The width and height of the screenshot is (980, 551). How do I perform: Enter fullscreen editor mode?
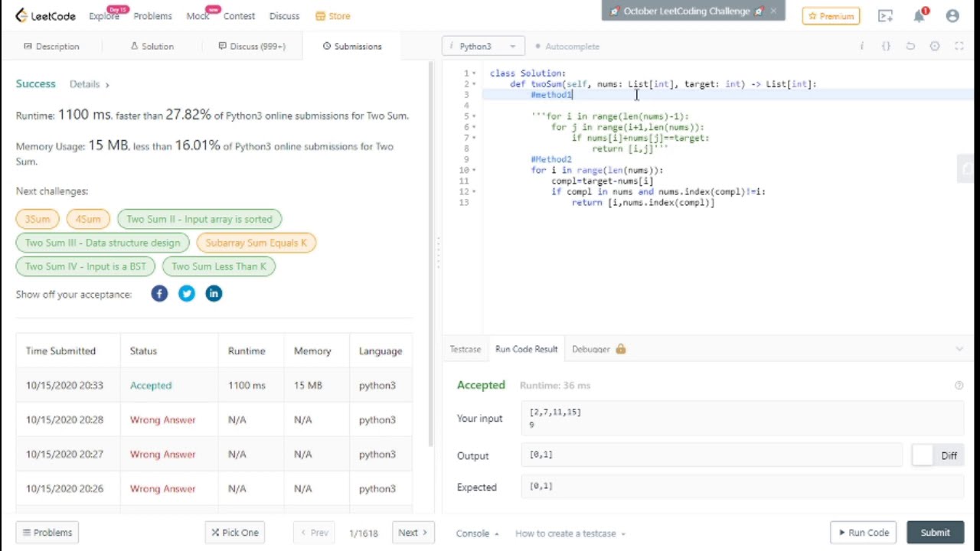point(959,47)
